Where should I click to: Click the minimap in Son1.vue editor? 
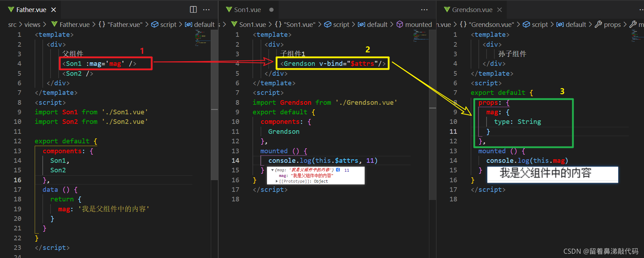click(420, 36)
